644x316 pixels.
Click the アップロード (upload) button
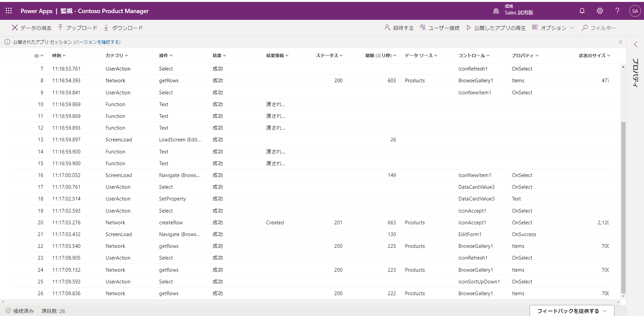[x=77, y=28]
